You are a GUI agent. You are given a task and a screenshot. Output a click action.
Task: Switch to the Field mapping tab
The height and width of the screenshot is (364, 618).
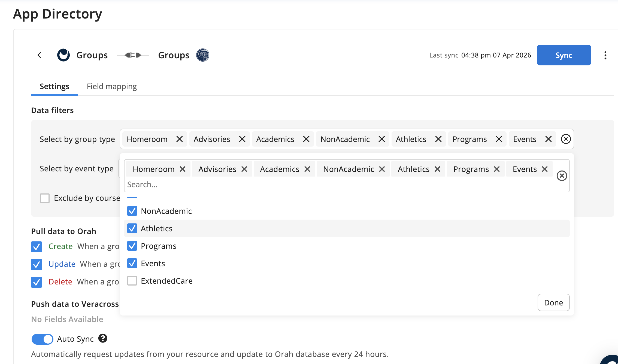pos(112,86)
